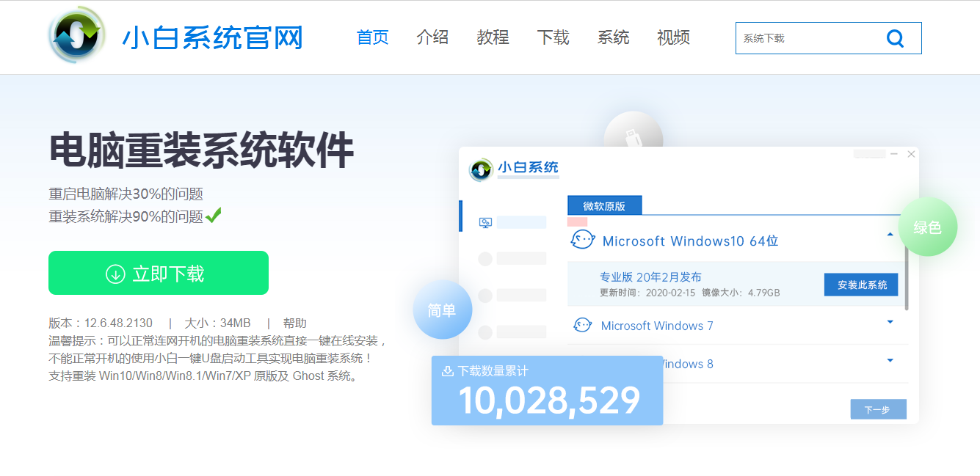
Task: Select the monitor icon in installer sidebar
Action: (484, 222)
